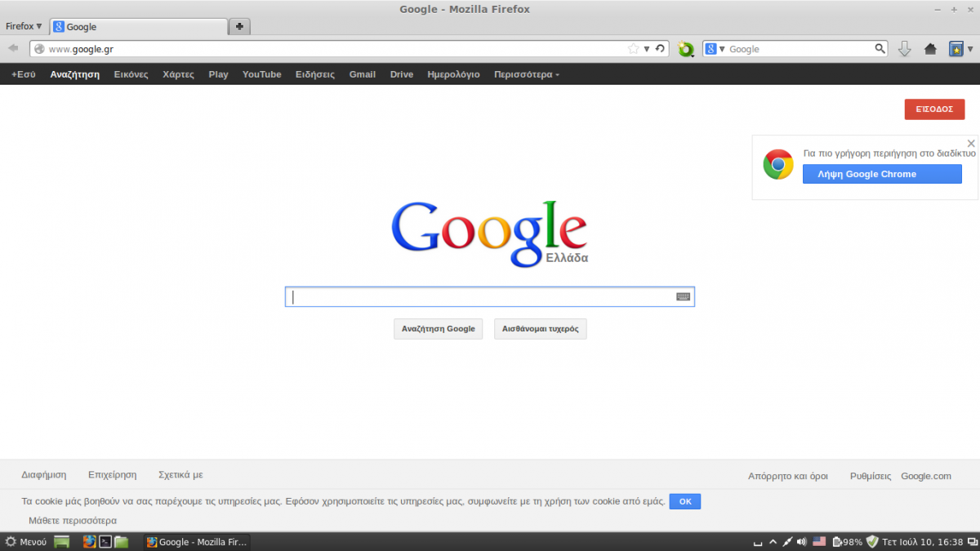This screenshot has height=551, width=980.
Task: Click the red ΕΙΣΟΔΟΣ sign-in button
Action: click(x=934, y=109)
